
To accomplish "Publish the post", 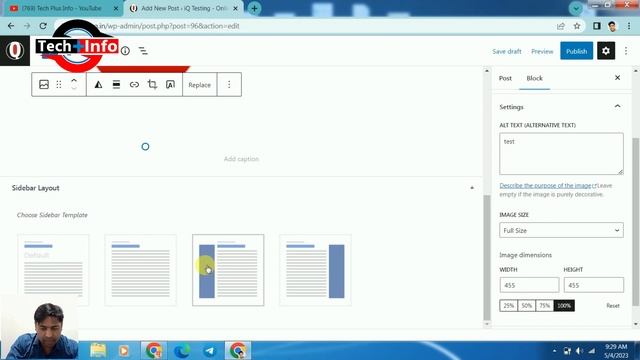I will click(576, 51).
